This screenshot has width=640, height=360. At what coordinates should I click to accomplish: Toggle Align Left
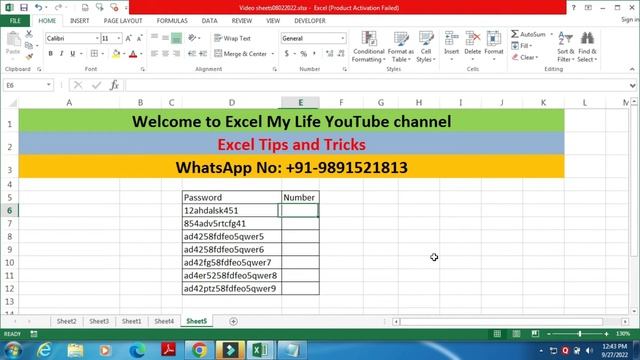point(154,53)
